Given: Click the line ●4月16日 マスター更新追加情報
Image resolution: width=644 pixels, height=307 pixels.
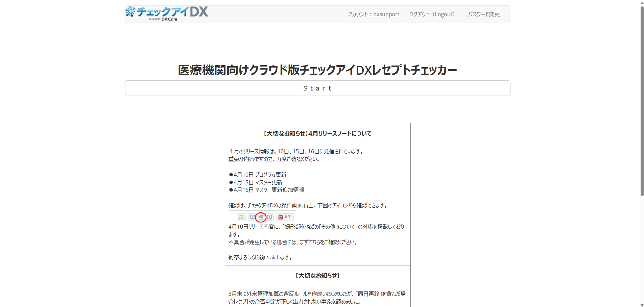Looking at the screenshot, I should coord(266,190).
